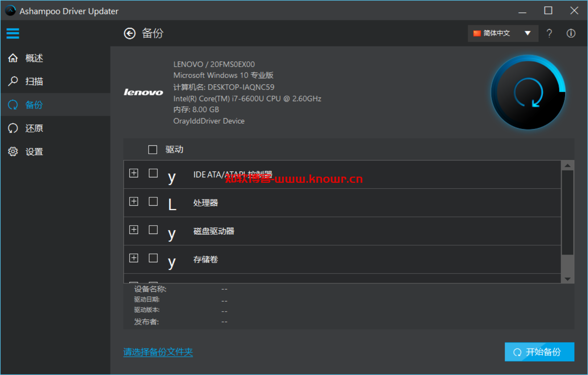Click the large circular backup dial
This screenshot has width=588, height=375.
click(528, 92)
